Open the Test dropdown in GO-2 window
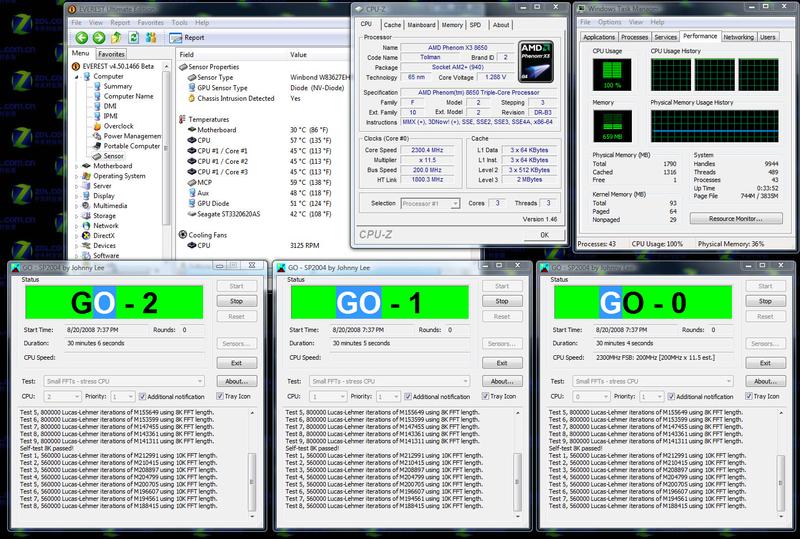The width and height of the screenshot is (800, 539). [124, 381]
